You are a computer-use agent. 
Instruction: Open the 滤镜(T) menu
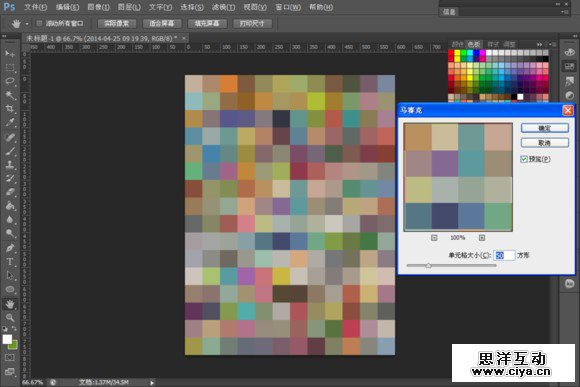tap(223, 7)
